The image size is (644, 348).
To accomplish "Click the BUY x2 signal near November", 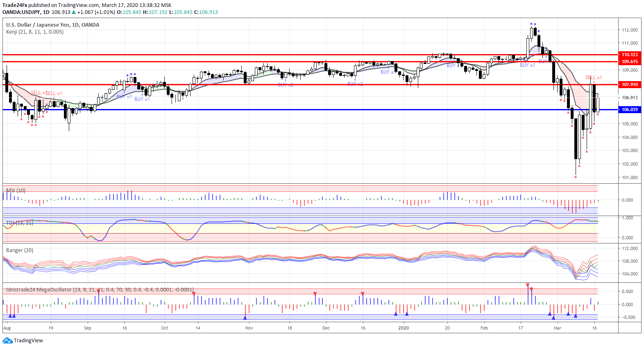I will click(x=286, y=85).
